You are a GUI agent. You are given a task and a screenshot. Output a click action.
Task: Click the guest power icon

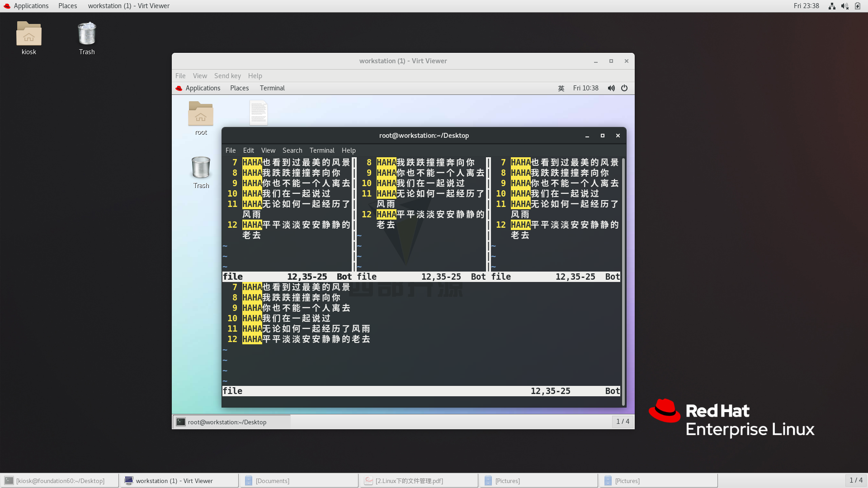point(624,88)
